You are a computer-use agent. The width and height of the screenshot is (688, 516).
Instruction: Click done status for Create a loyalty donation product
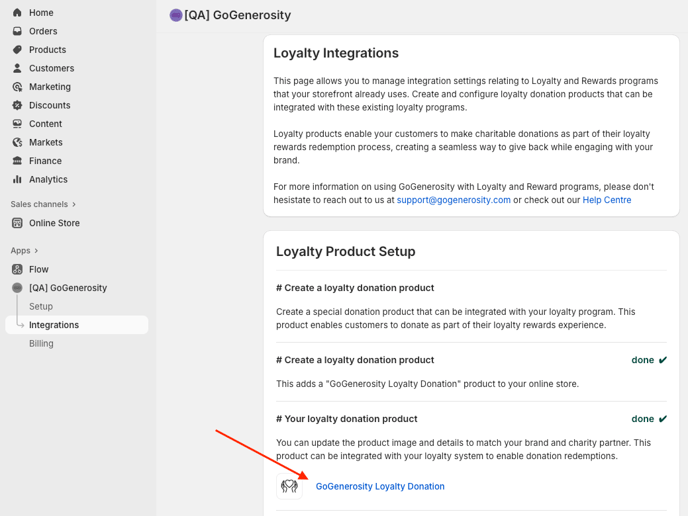[649, 360]
